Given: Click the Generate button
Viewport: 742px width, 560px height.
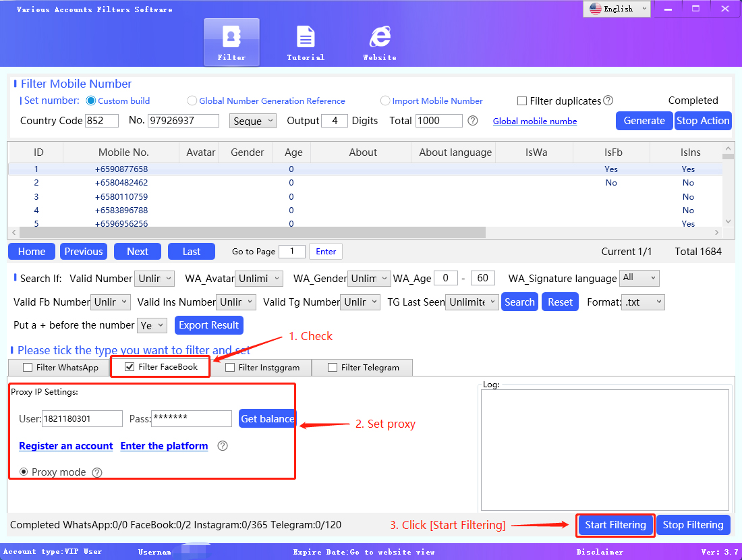Looking at the screenshot, I should tap(644, 121).
